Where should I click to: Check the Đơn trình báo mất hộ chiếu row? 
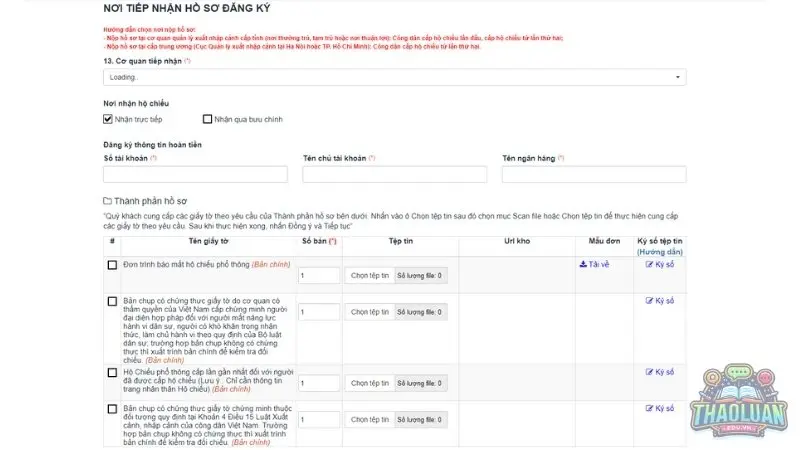tap(112, 265)
